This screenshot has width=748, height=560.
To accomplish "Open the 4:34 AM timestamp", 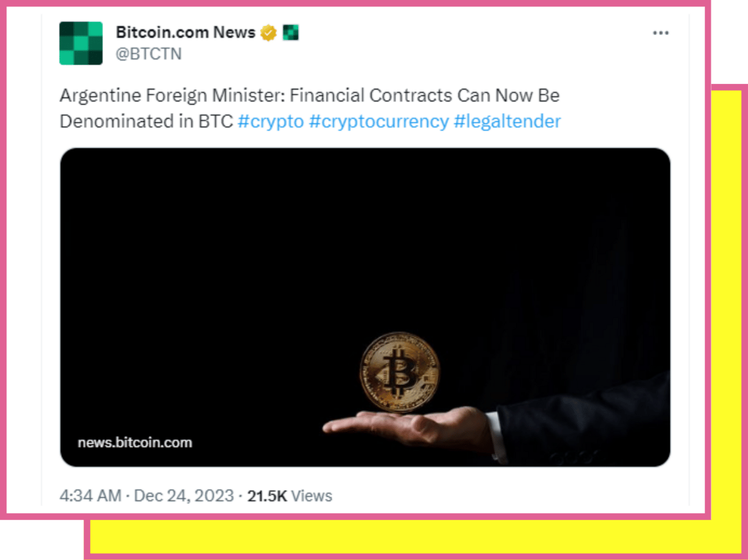I will pyautogui.click(x=90, y=496).
